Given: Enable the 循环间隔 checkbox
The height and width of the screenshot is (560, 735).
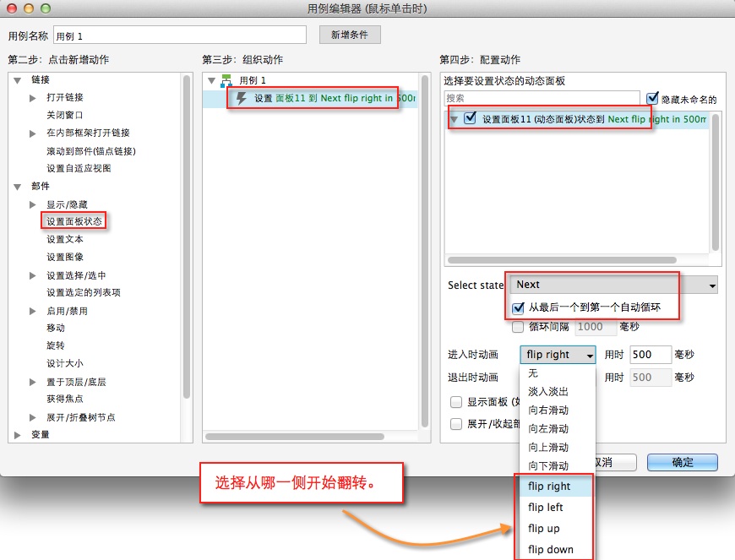Looking at the screenshot, I should pyautogui.click(x=518, y=327).
